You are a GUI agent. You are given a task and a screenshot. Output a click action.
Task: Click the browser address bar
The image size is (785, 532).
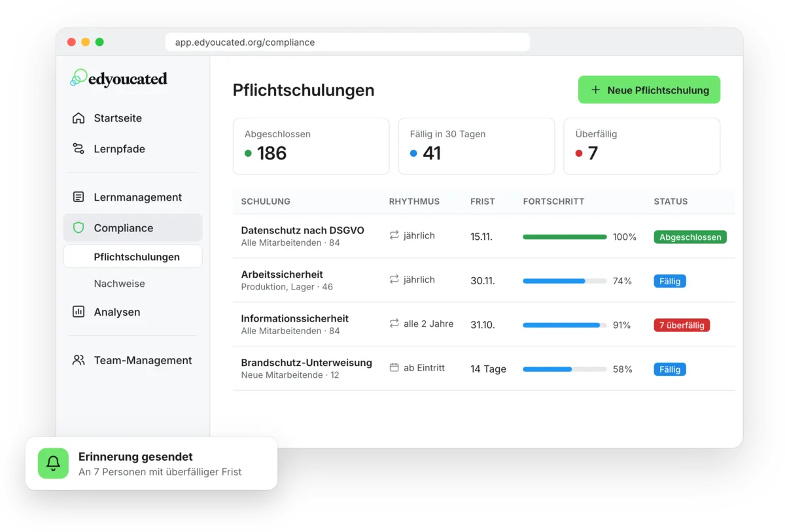347,42
